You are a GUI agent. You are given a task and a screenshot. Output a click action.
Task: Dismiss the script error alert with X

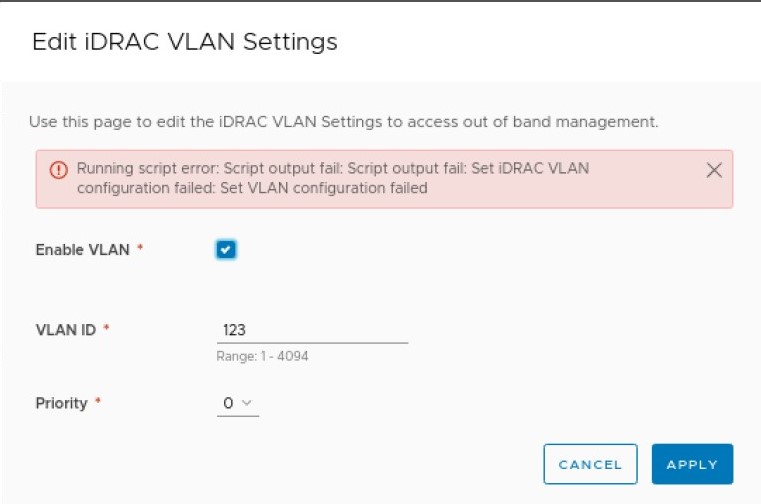[x=714, y=170]
